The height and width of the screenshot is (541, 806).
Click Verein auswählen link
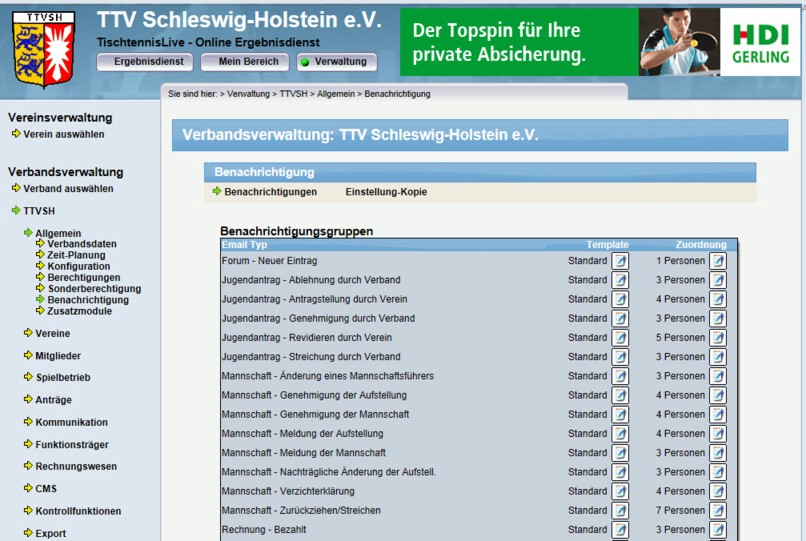click(x=63, y=134)
